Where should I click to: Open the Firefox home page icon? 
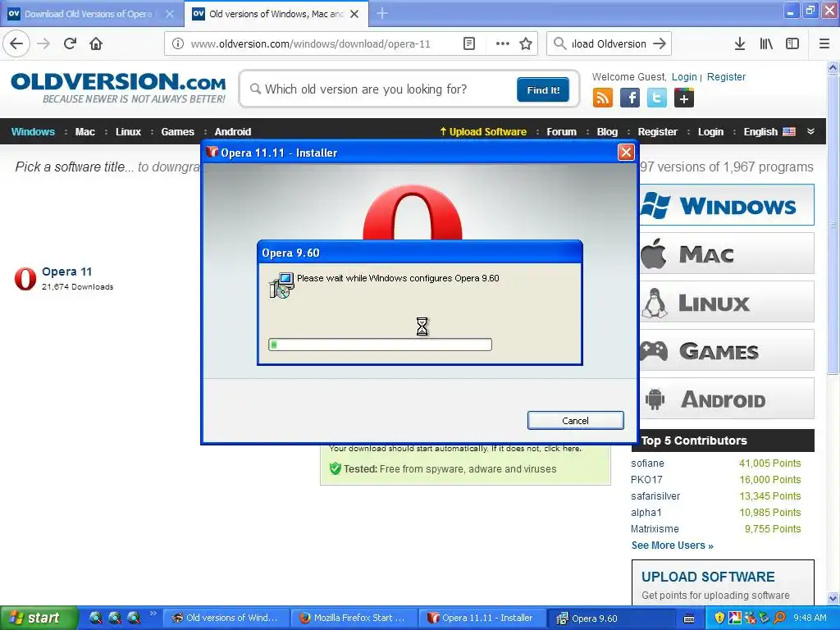(x=96, y=43)
